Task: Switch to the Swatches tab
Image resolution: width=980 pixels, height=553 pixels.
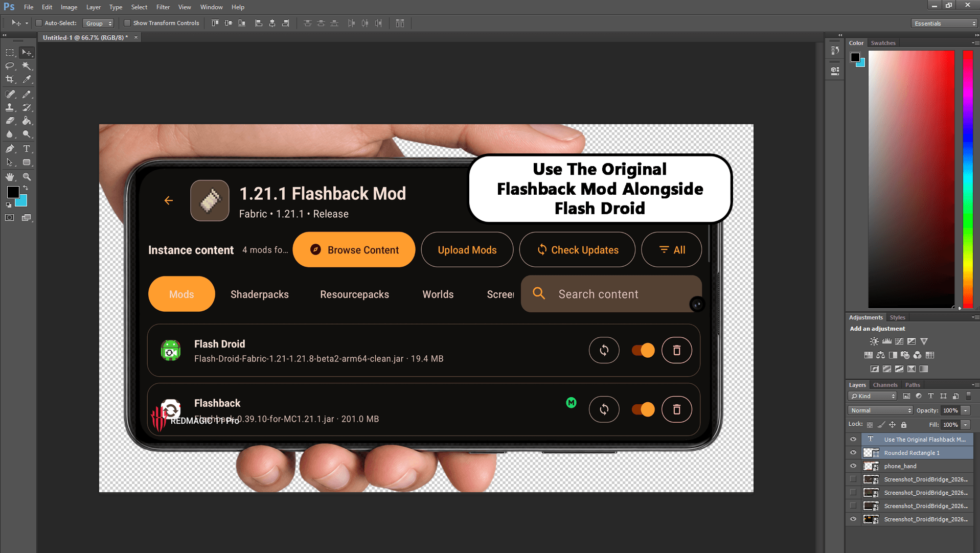Action: (x=883, y=43)
